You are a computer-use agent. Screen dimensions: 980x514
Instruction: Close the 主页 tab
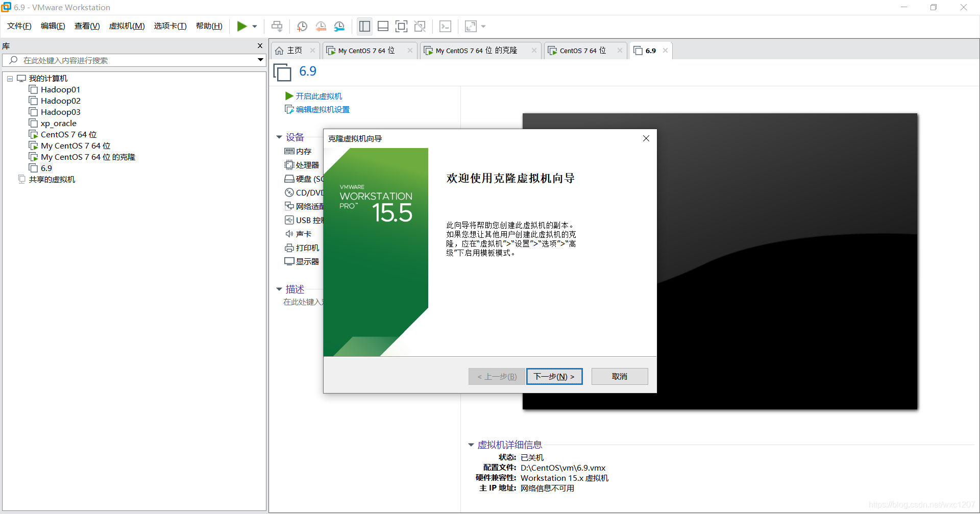[x=312, y=50]
